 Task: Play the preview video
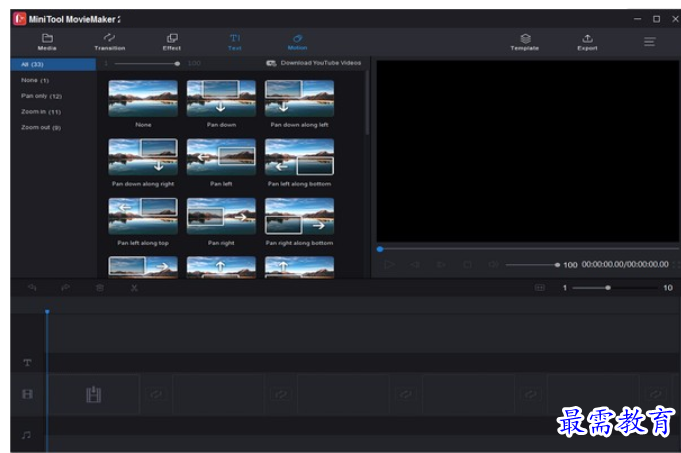point(389,264)
